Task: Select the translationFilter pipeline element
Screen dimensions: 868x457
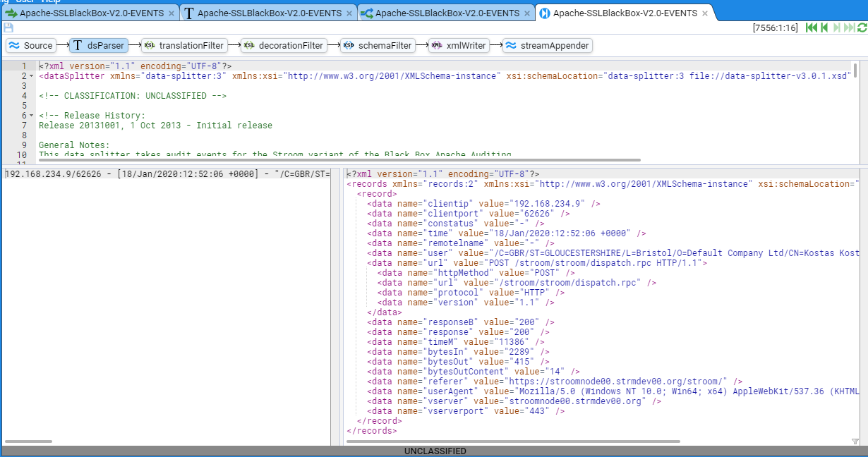Action: pyautogui.click(x=183, y=45)
